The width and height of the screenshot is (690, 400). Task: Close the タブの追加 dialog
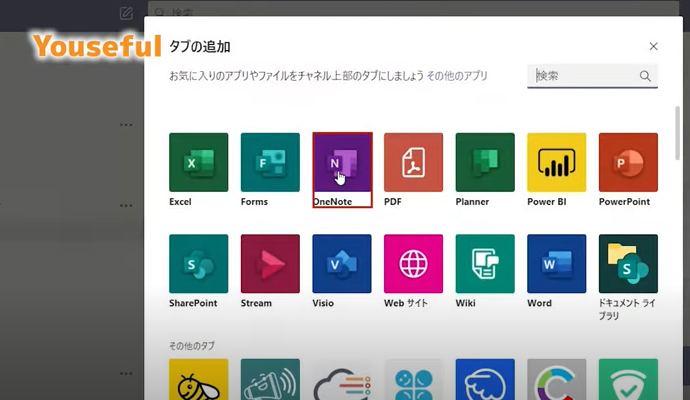coord(653,46)
